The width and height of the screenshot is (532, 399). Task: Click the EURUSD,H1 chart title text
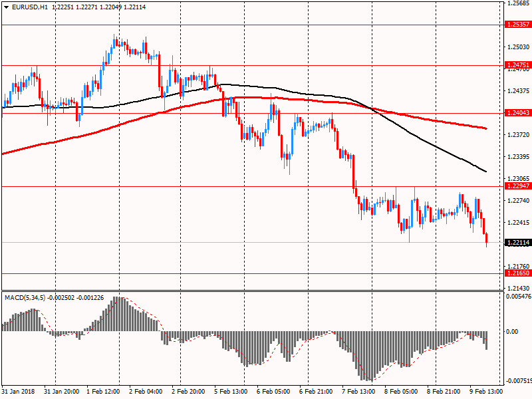click(30, 7)
